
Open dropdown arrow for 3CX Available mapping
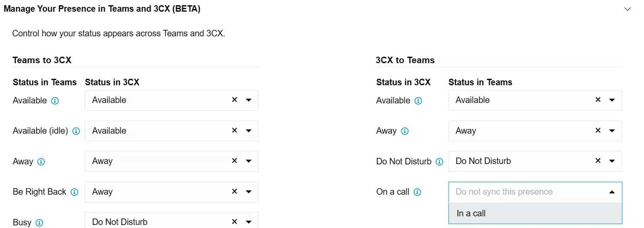(x=612, y=100)
